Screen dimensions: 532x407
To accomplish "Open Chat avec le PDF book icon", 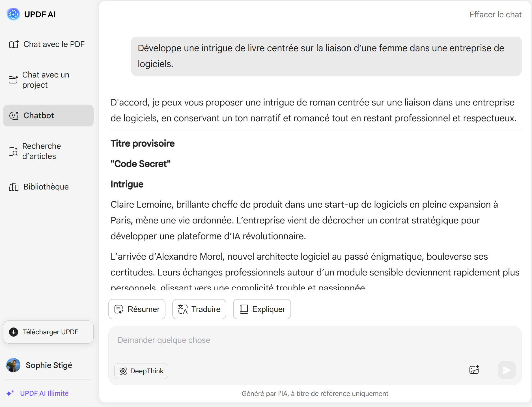I will [x=14, y=44].
